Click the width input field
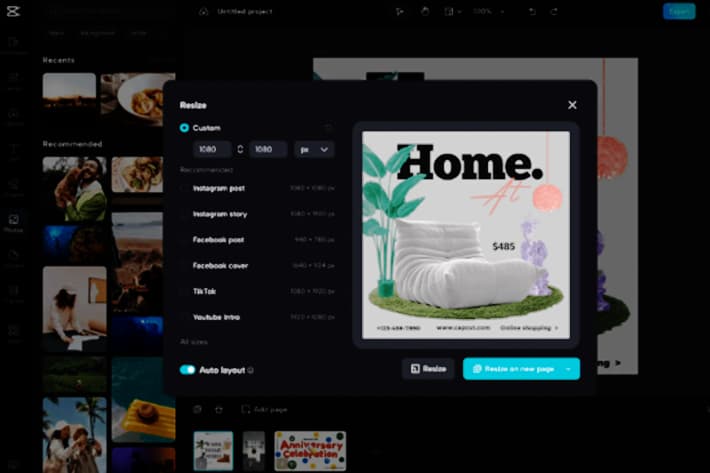Image resolution: width=710 pixels, height=473 pixels. tap(212, 149)
